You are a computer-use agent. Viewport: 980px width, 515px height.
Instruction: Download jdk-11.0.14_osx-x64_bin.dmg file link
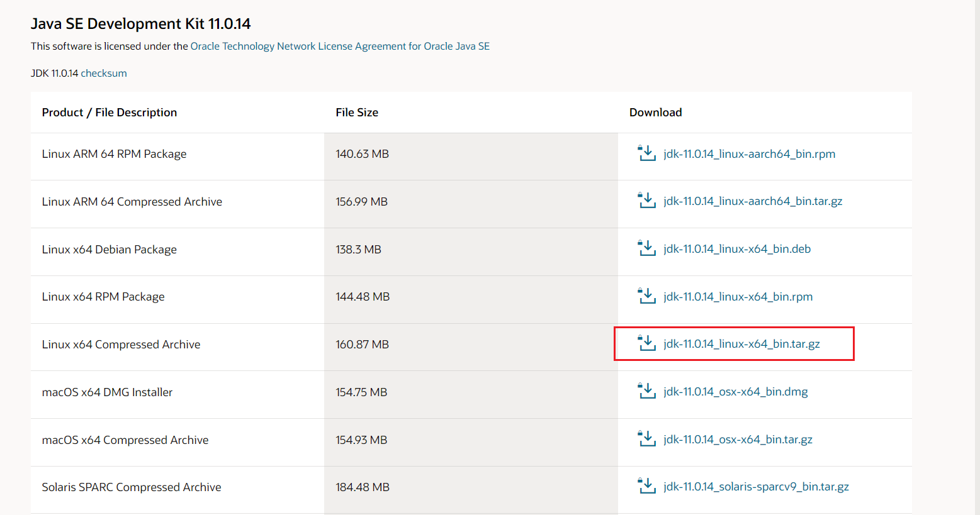tap(735, 392)
